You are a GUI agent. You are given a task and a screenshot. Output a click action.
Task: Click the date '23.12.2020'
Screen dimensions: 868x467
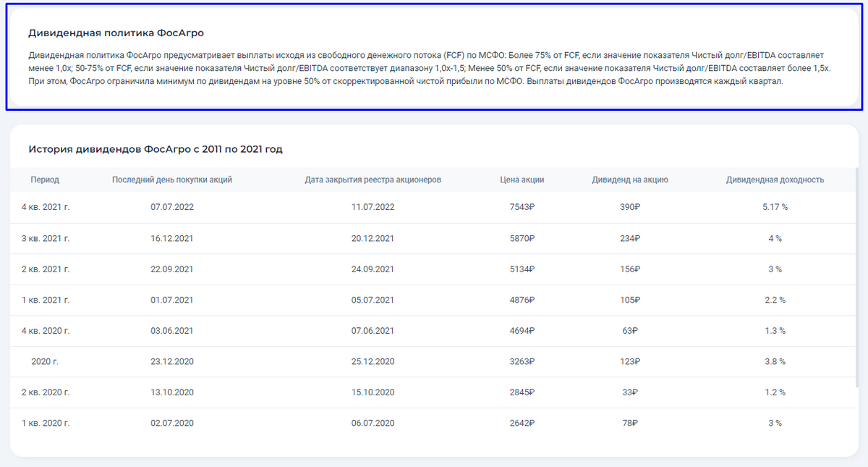[x=172, y=361]
